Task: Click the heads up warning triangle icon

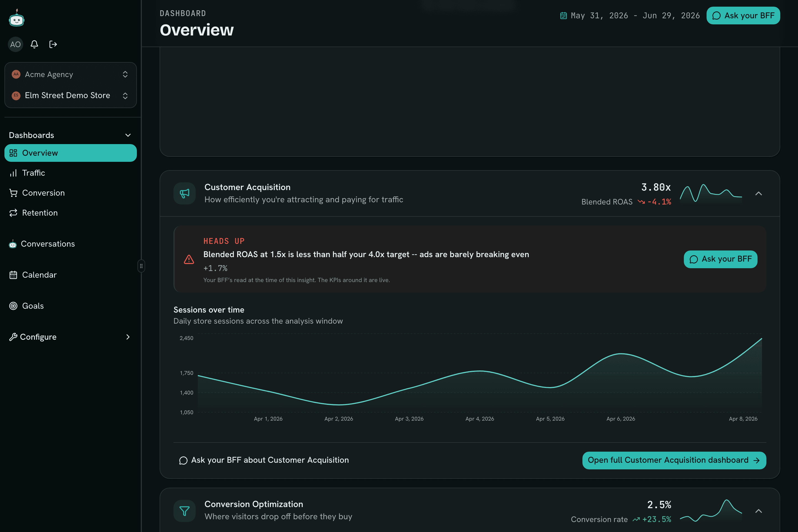Action: (x=189, y=259)
